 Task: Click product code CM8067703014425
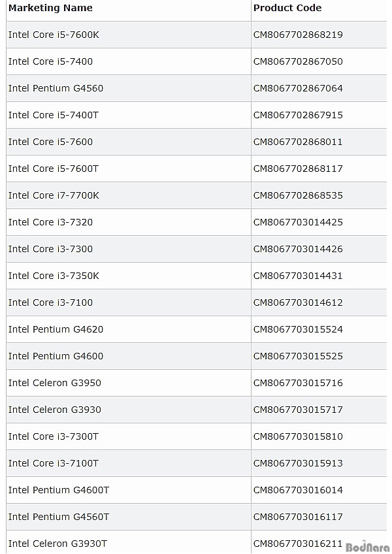(298, 222)
